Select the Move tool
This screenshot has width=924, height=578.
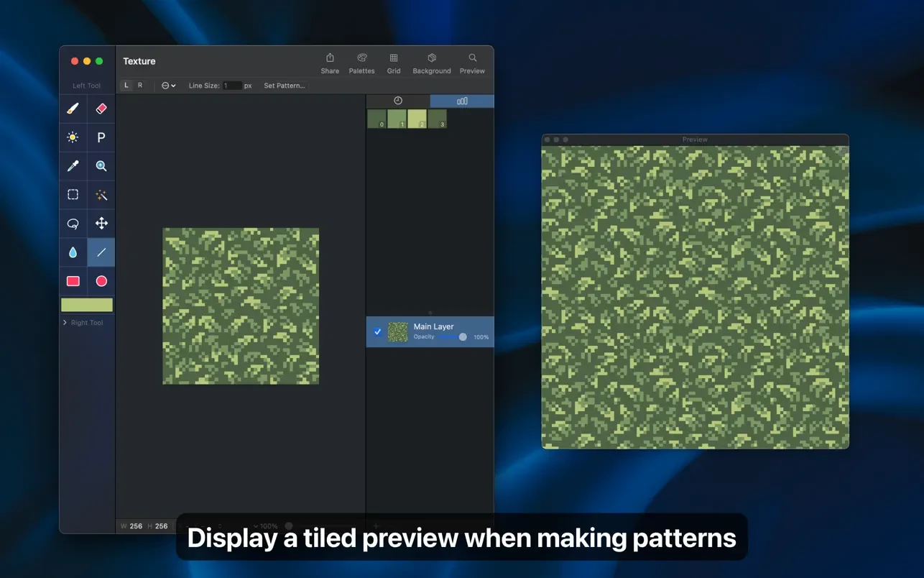(101, 224)
